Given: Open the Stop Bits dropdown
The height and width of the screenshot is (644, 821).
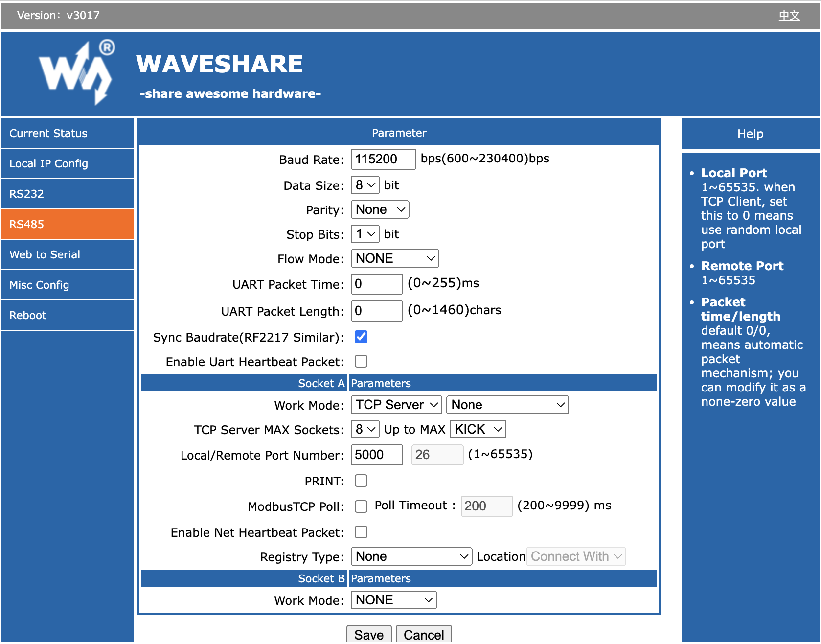Looking at the screenshot, I should tap(365, 234).
